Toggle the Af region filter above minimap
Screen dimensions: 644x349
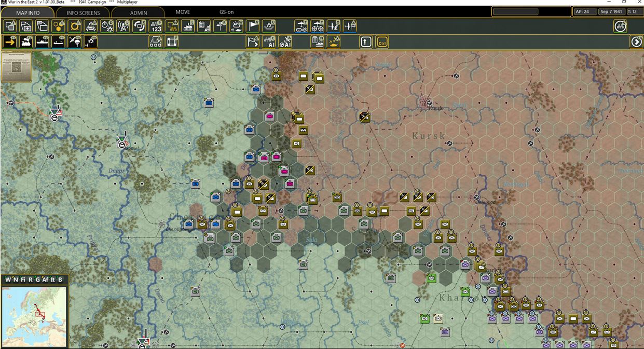click(46, 280)
